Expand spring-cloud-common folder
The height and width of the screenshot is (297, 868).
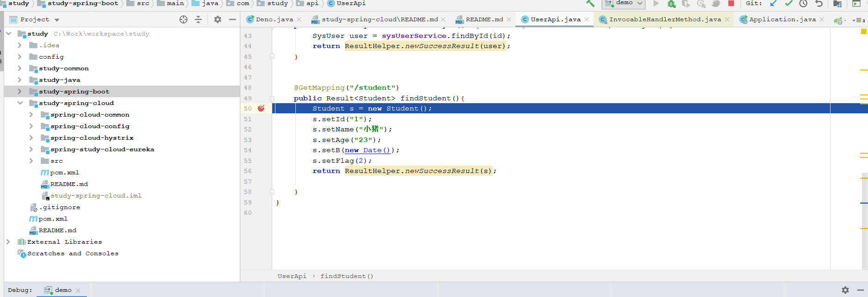(x=31, y=114)
